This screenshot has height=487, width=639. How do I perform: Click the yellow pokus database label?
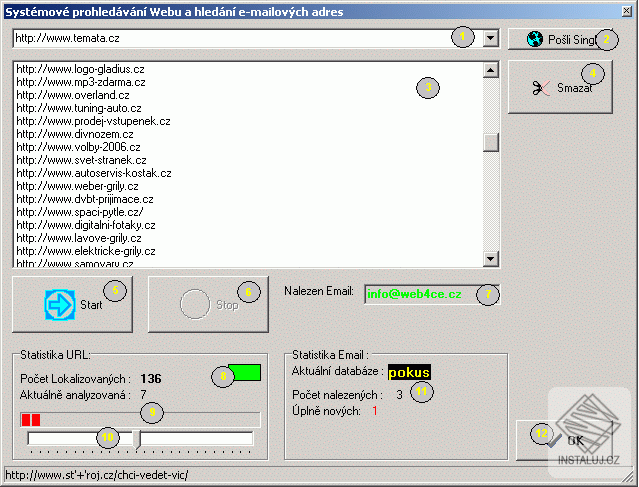pyautogui.click(x=409, y=372)
